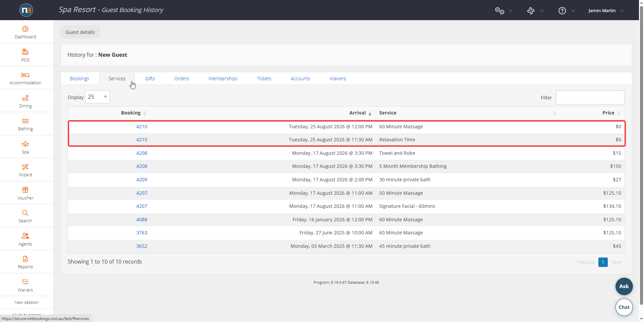This screenshot has height=322, width=644.
Task: Open the Display 25 records dropdown
Action: coord(97,97)
